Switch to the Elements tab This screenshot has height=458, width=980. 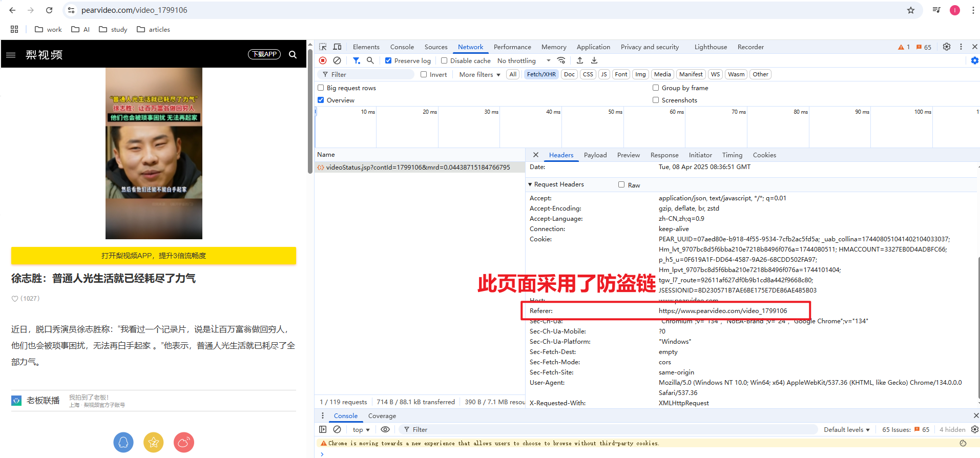click(366, 47)
